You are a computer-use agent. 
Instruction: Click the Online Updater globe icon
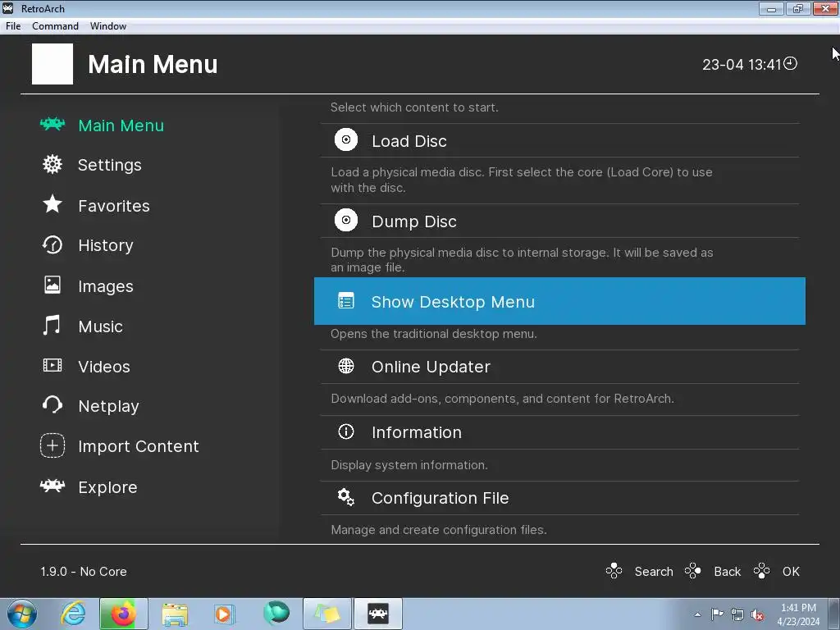(x=346, y=366)
